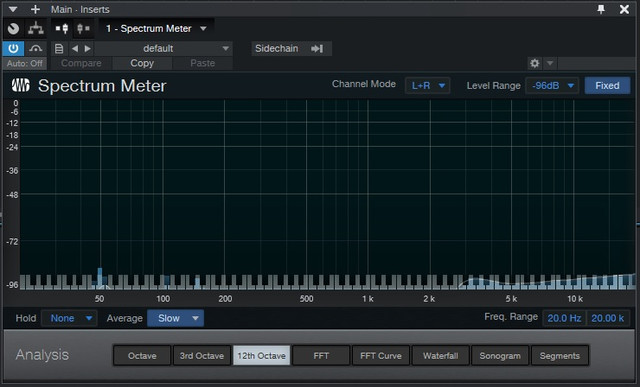Copy the plugin settings
640x387 pixels.
[142, 63]
